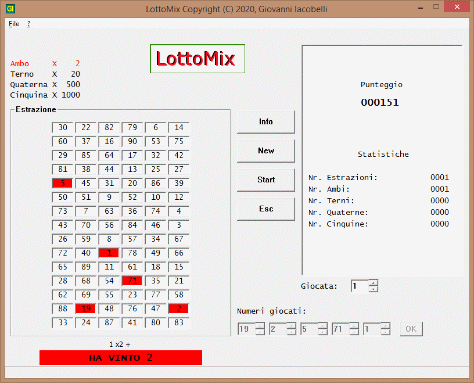Confirm numbers with the OK button
This screenshot has width=474, height=383.
[x=411, y=329]
